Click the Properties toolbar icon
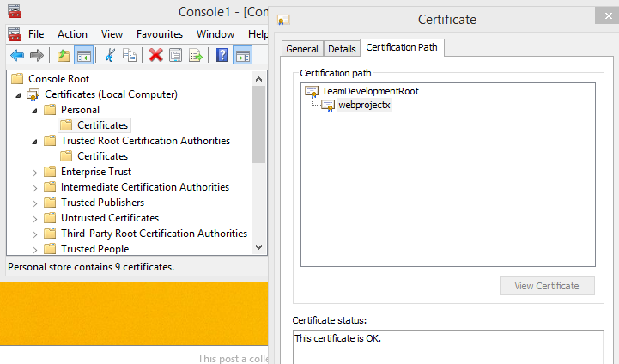Screen dimensions: 619x364 pos(175,56)
